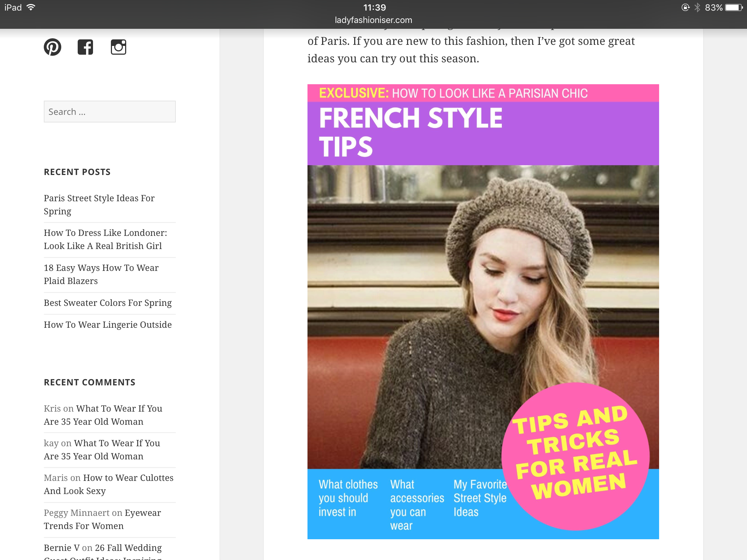Tap the rotation lock status icon
Viewport: 747px width, 560px height.
tap(685, 7)
